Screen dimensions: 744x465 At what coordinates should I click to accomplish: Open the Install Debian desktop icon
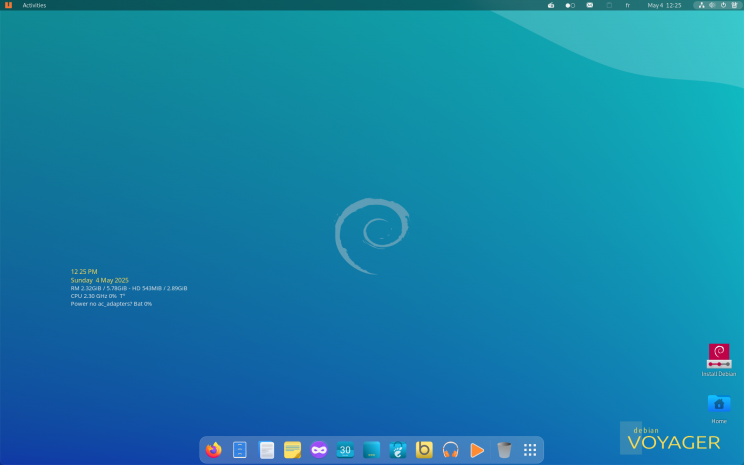coord(719,360)
